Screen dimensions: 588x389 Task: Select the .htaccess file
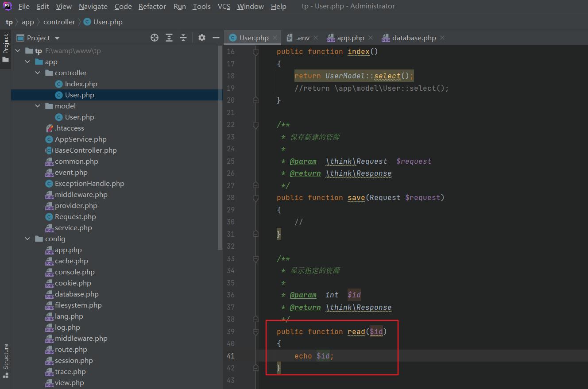65,128
